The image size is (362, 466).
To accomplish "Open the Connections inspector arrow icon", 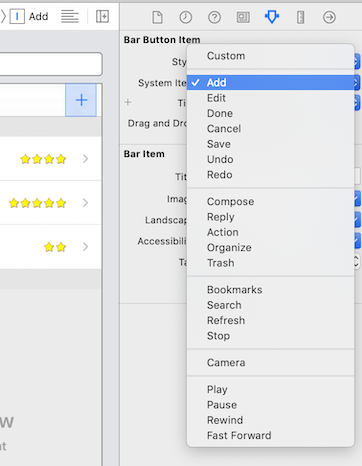I will pos(329,17).
